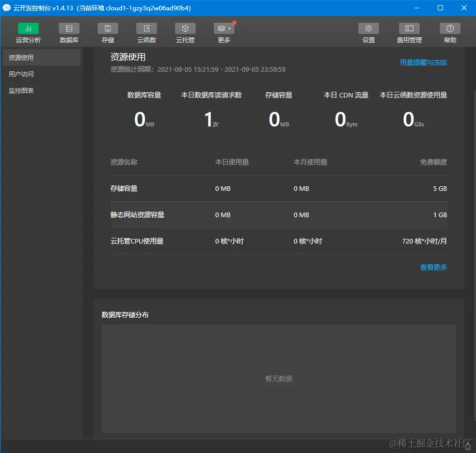Expand the 更多 more dropdown

coord(224,28)
